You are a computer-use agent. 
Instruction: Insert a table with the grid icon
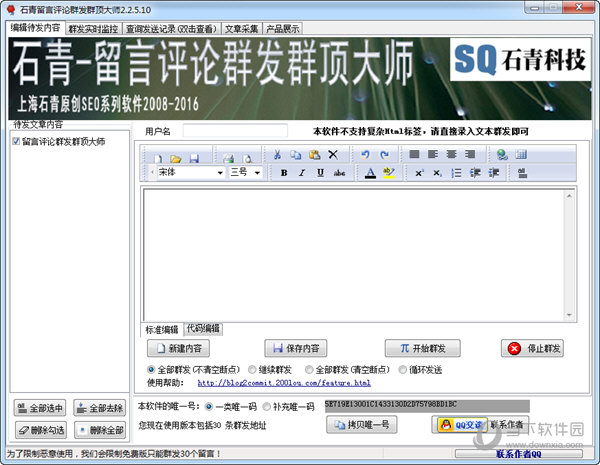coord(521,154)
